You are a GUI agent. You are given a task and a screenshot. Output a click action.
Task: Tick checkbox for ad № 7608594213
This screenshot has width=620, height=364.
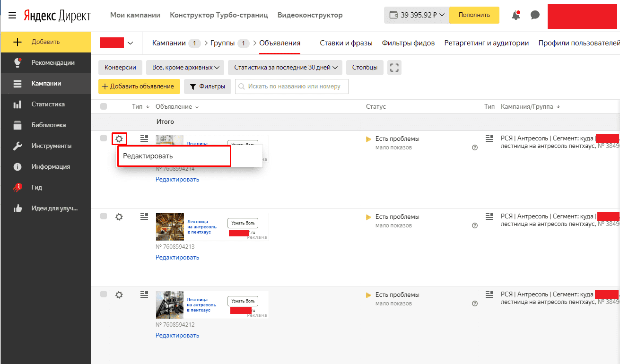coord(104,216)
